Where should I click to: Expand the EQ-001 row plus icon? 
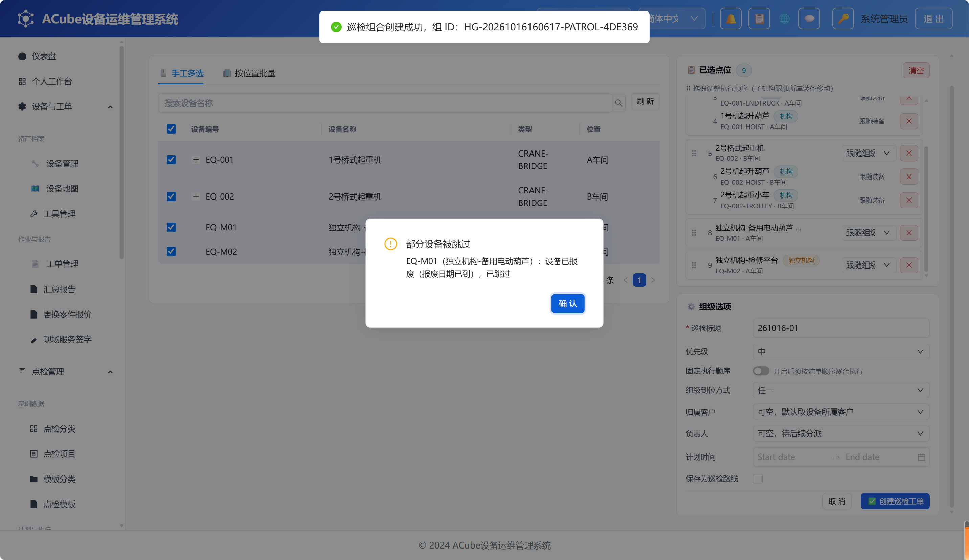(x=196, y=160)
